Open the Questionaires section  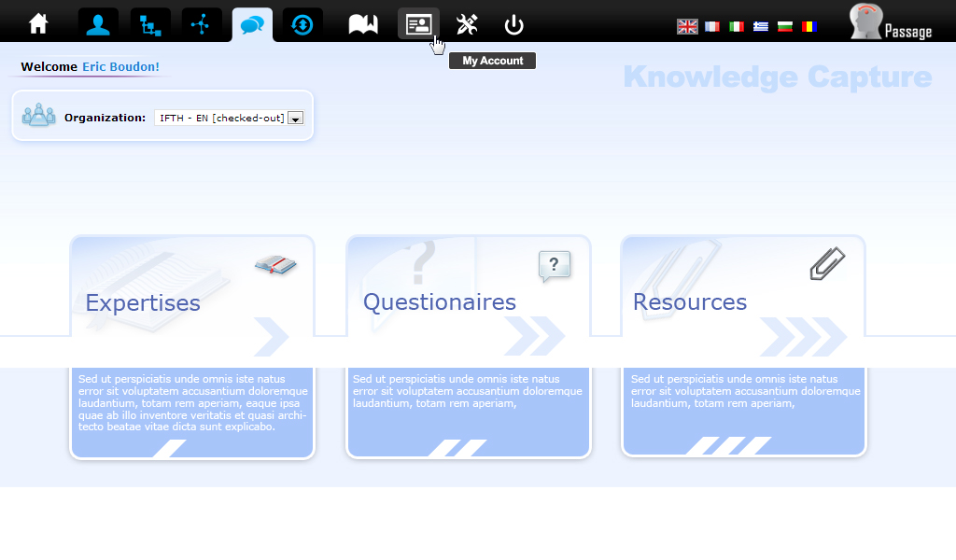(439, 302)
